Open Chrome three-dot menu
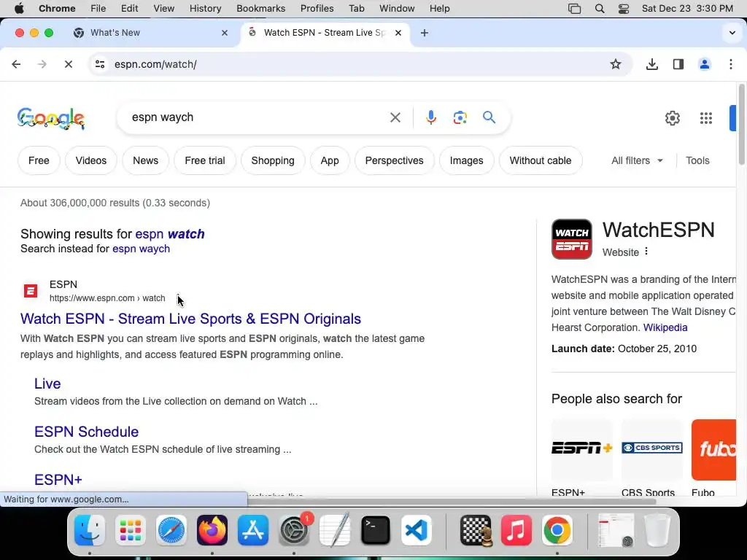The image size is (747, 560). [x=731, y=64]
